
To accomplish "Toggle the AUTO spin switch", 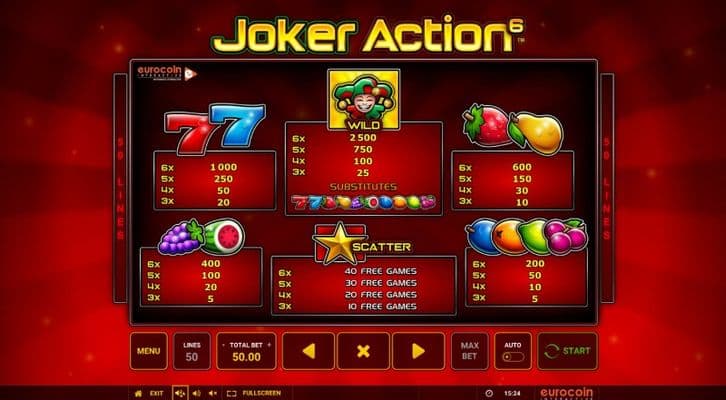I will [513, 357].
